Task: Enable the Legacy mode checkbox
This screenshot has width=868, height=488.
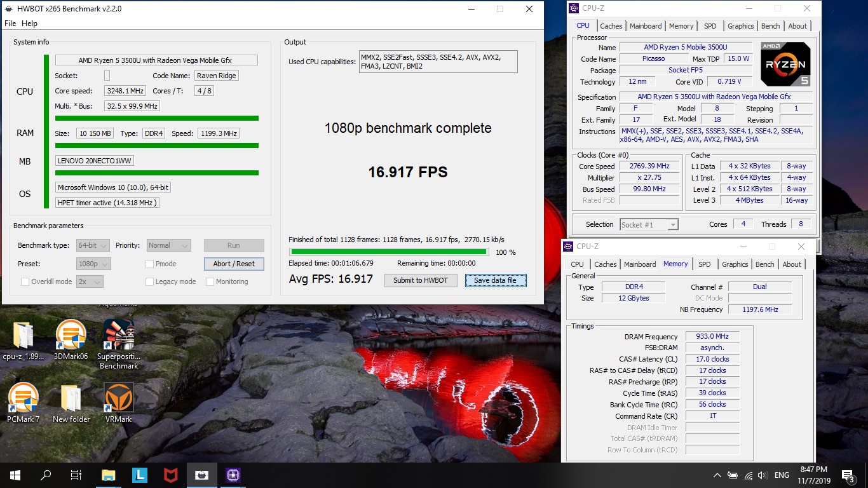Action: coord(149,281)
